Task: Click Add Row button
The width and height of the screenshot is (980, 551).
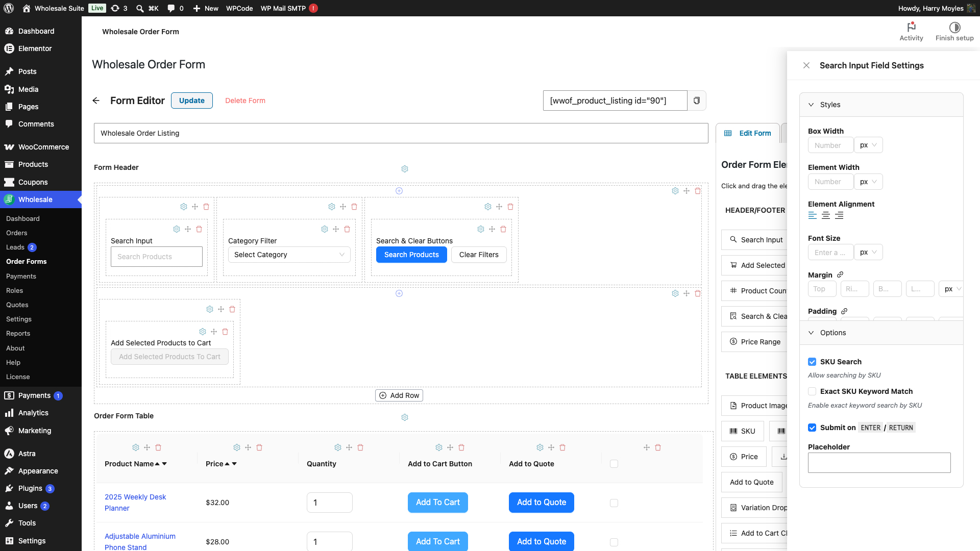Action: tap(399, 395)
